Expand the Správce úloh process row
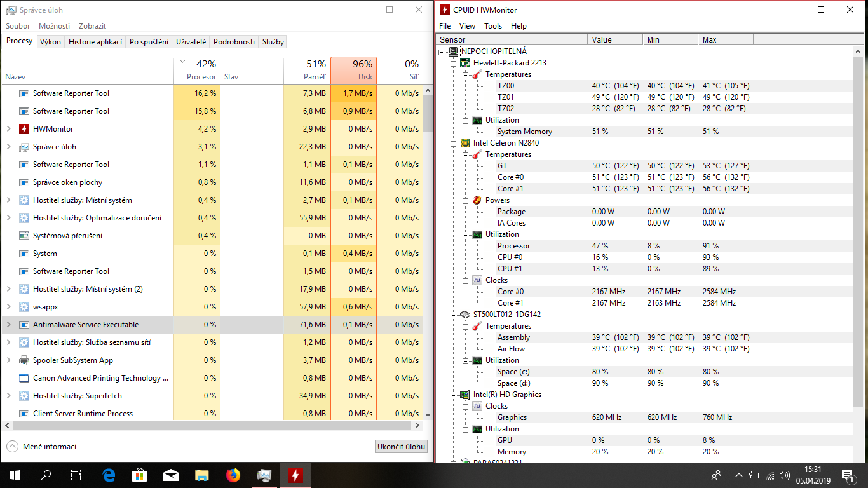 pos(8,147)
